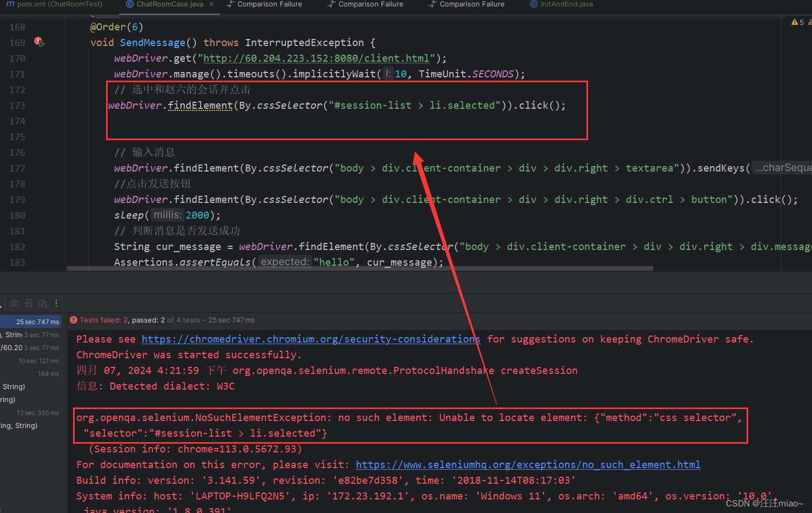Viewport: 812px width, 513px height.
Task: Select the test row starting with /60.20
Action: 30,348
